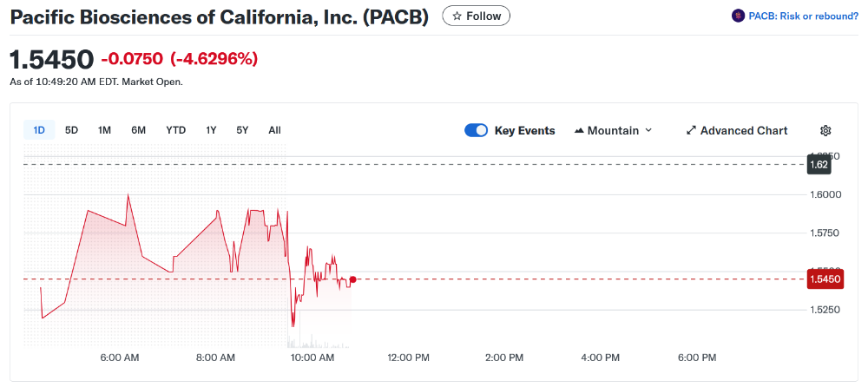Open the chart settings gear icon
868x387 pixels.
(825, 130)
